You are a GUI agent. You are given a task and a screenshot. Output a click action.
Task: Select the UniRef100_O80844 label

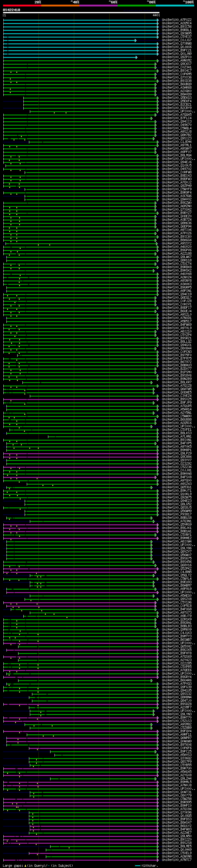click(x=177, y=348)
